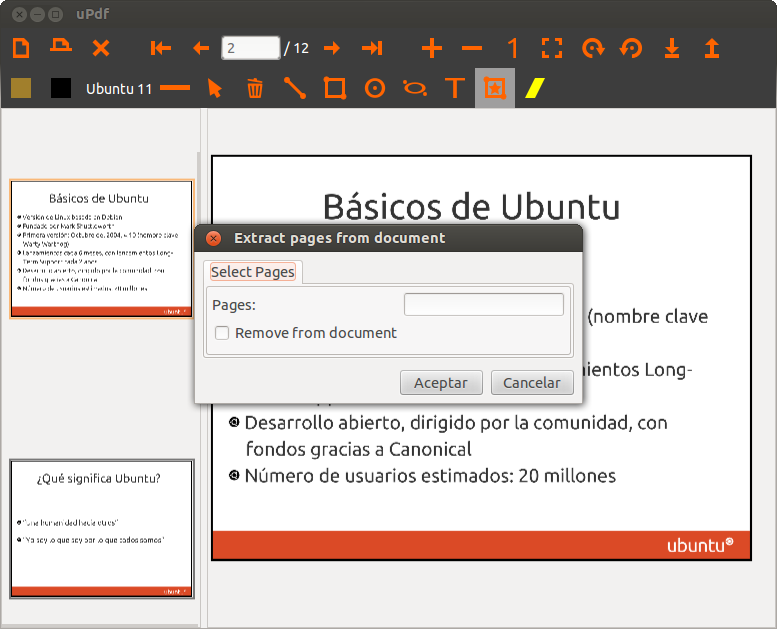Zoom in with the plus icon
The width and height of the screenshot is (777, 629).
click(x=432, y=48)
